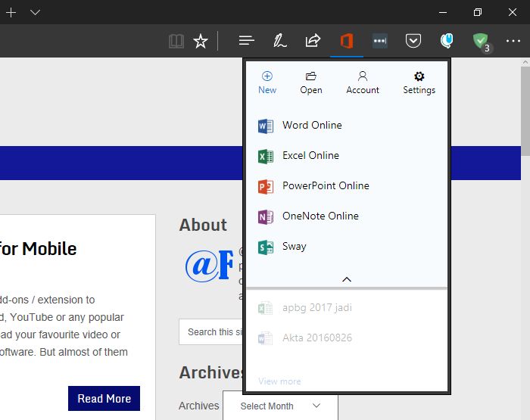Screen dimensions: 530x420
Task: Open the Pocket extension icon
Action: tap(413, 41)
